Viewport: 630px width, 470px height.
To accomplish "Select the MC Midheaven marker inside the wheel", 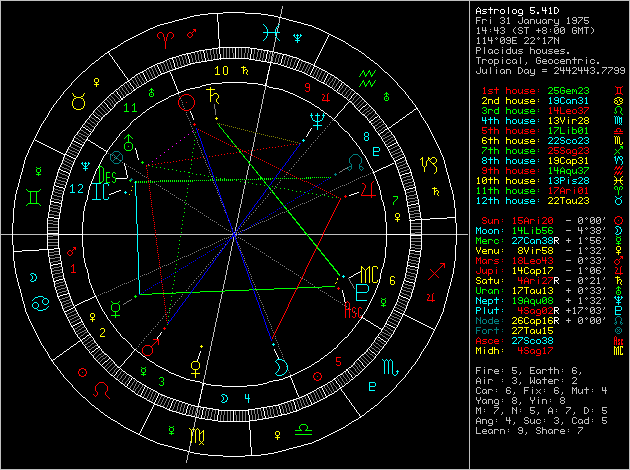I will [x=369, y=272].
